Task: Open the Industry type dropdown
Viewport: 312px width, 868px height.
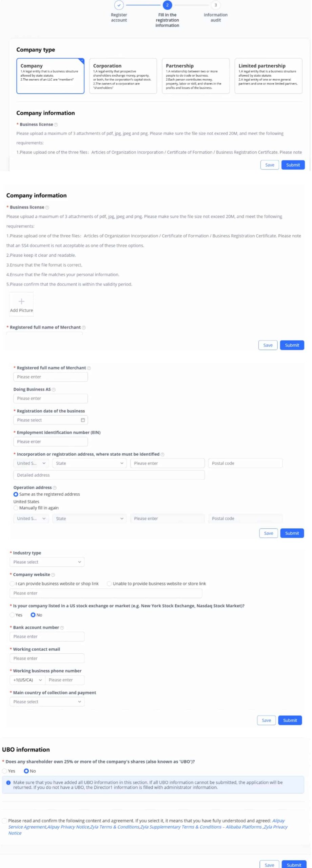Action: [x=47, y=562]
